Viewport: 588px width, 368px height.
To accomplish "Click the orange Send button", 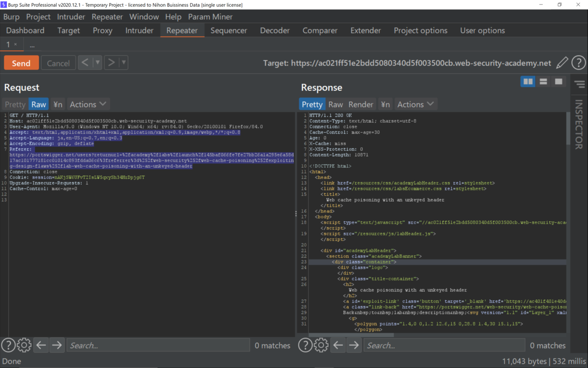I will click(x=21, y=63).
